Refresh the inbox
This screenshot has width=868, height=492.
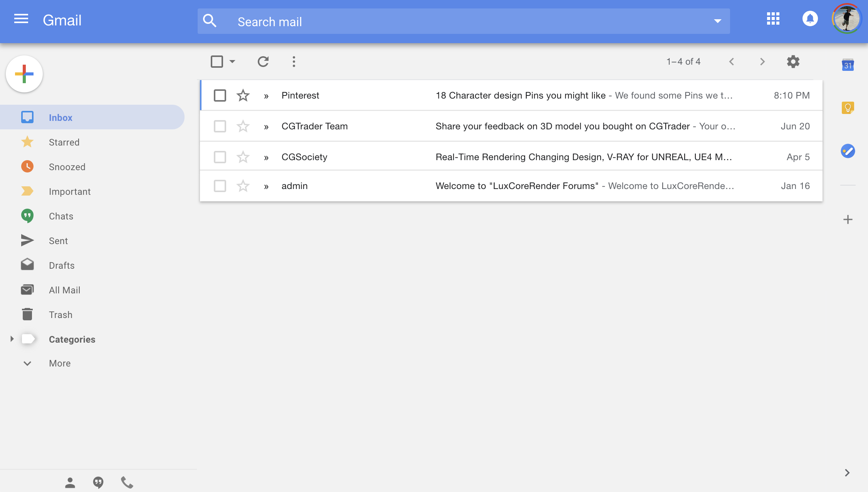click(x=263, y=61)
